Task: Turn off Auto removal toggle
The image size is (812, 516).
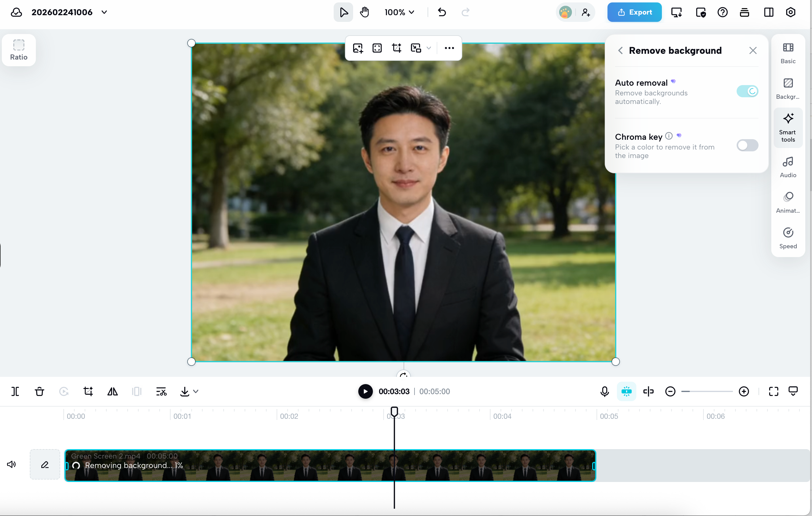Action: pos(747,91)
